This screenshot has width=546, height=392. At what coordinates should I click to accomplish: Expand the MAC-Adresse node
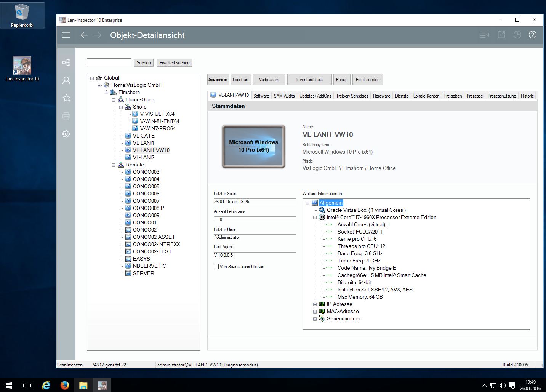(x=315, y=312)
